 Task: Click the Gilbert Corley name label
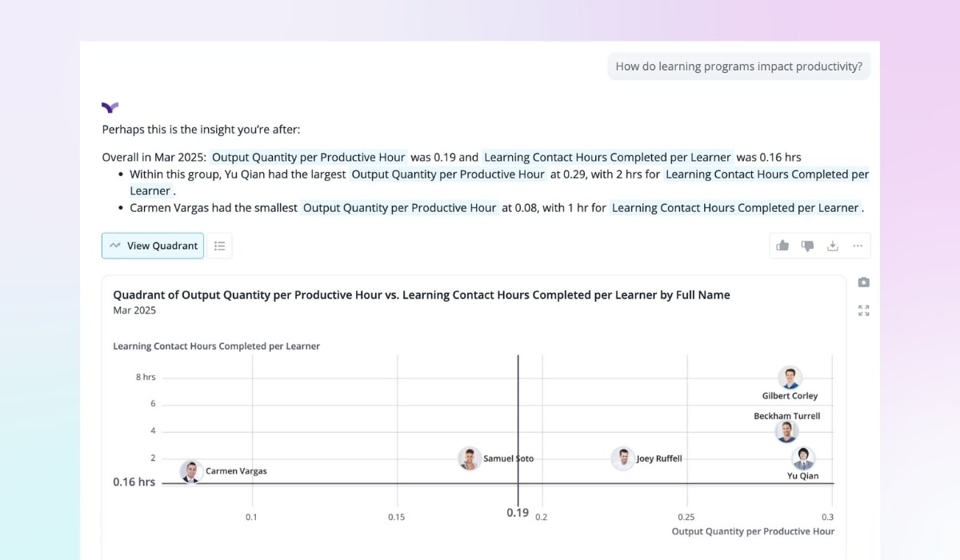coord(790,396)
